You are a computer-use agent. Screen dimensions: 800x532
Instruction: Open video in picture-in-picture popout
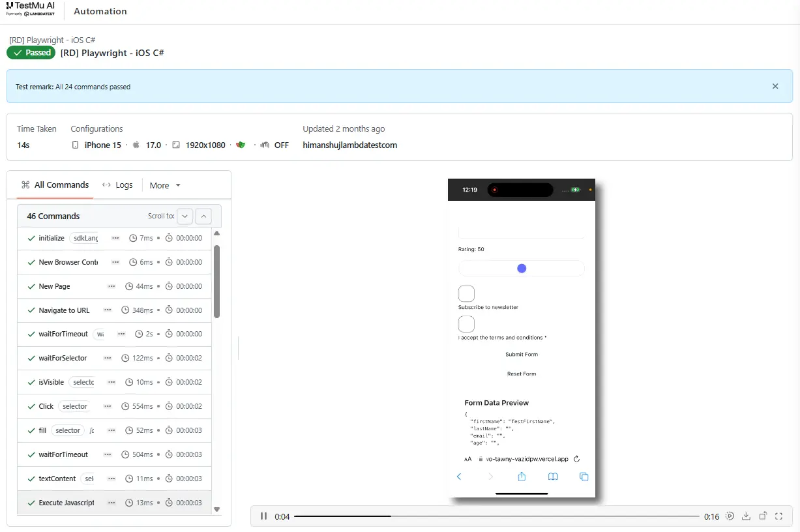(763, 516)
